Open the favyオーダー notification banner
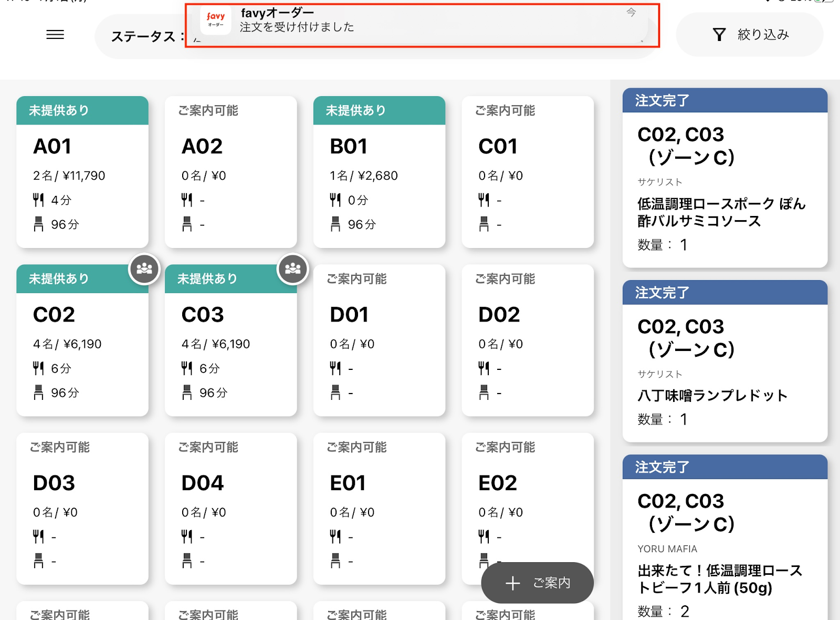840x620 pixels. [x=422, y=25]
